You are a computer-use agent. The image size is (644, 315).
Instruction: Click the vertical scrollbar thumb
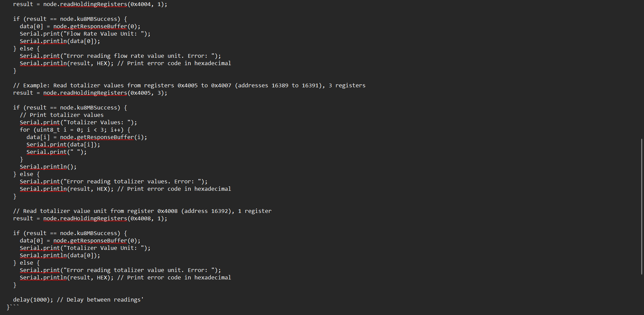point(642,207)
